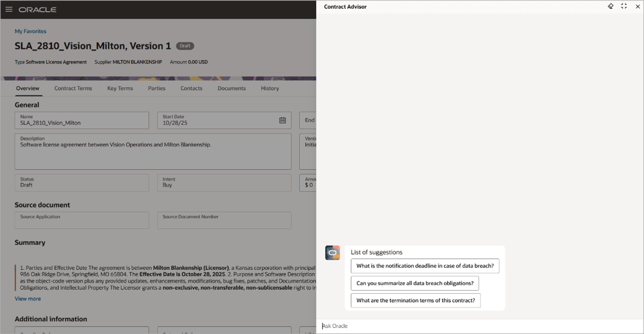Click the Draft status badge
This screenshot has width=644, height=334.
tap(185, 46)
